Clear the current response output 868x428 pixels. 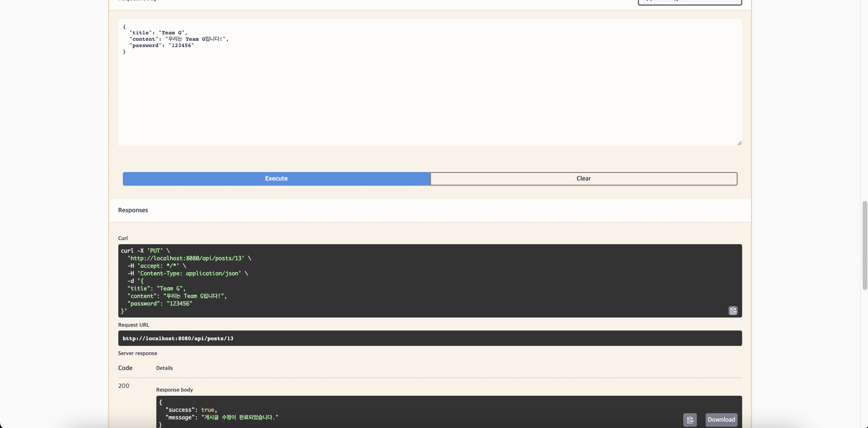click(583, 179)
